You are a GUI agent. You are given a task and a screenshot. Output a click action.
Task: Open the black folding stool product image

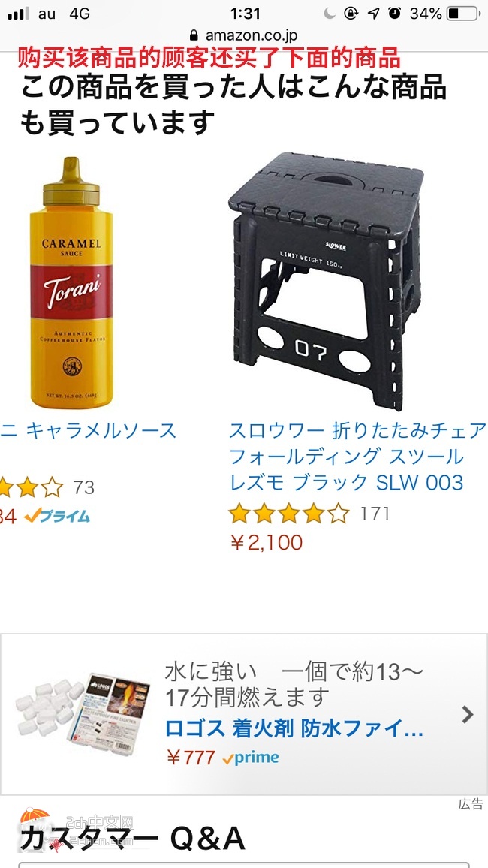tap(327, 282)
